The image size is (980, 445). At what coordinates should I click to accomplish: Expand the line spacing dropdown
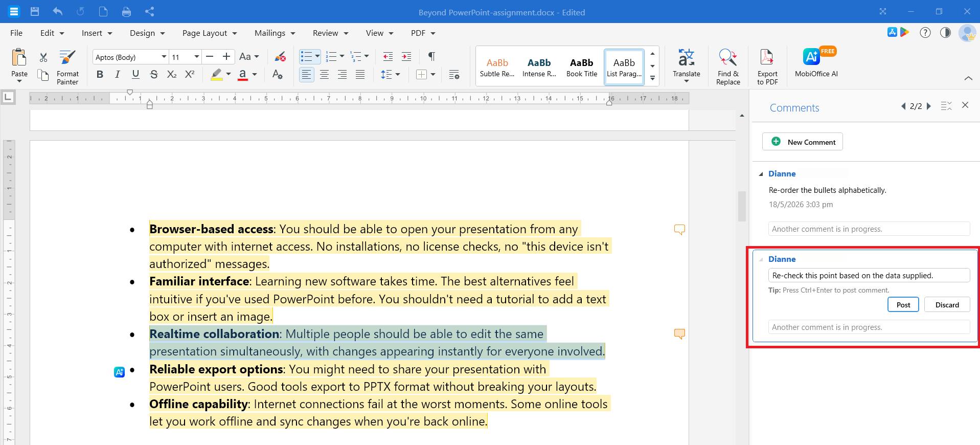coord(398,75)
